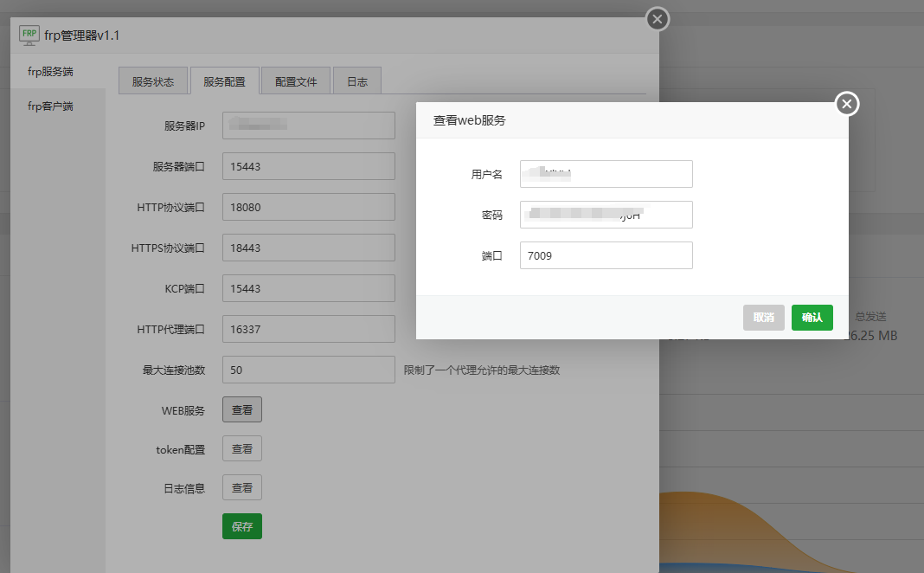Viewport: 924px width, 573px height.
Task: Click the frp管理器v1.1 title text
Action: pos(82,35)
